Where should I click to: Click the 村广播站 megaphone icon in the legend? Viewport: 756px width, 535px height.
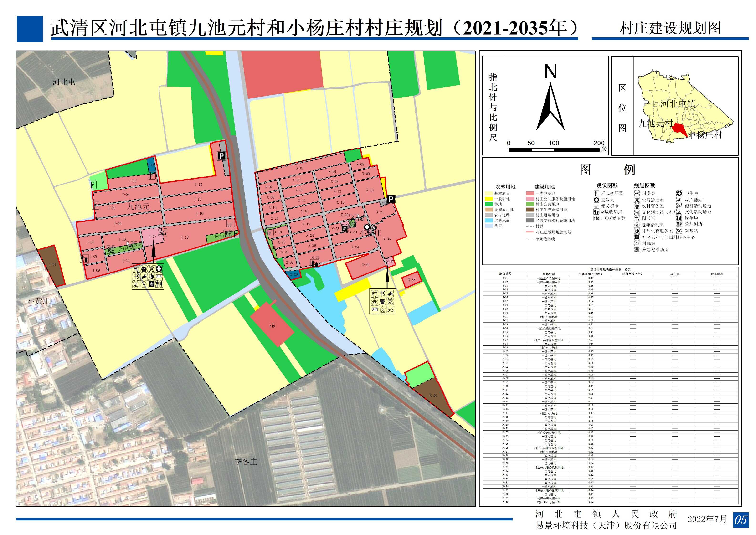679,200
